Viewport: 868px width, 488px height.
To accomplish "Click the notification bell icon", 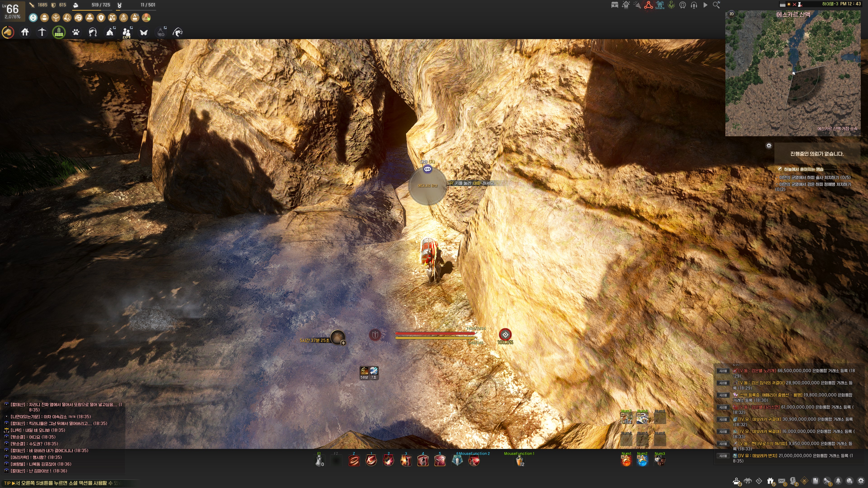I will [838, 481].
